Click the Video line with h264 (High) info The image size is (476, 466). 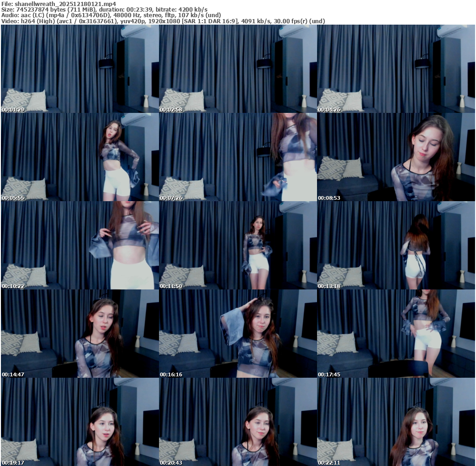click(163, 21)
